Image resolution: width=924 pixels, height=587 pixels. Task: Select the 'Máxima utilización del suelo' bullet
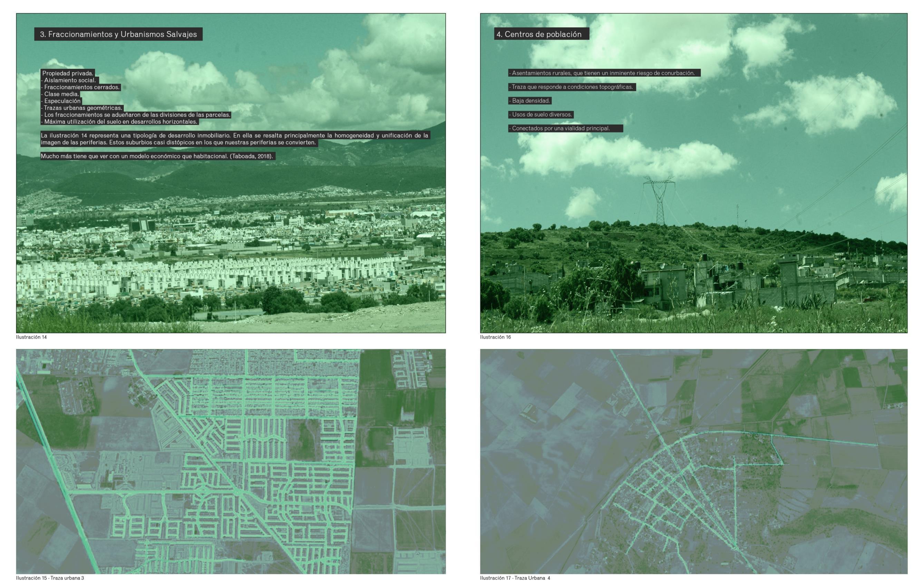point(120,122)
